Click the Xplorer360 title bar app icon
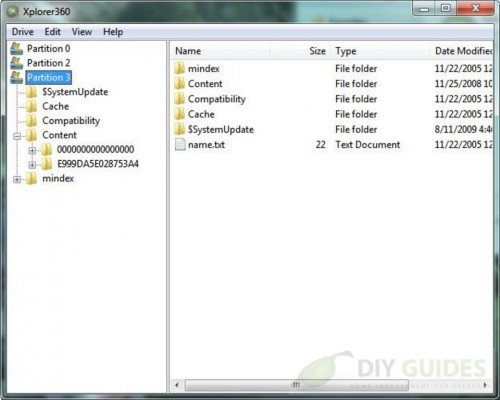Screen dimensions: 500x400 pyautogui.click(x=13, y=12)
